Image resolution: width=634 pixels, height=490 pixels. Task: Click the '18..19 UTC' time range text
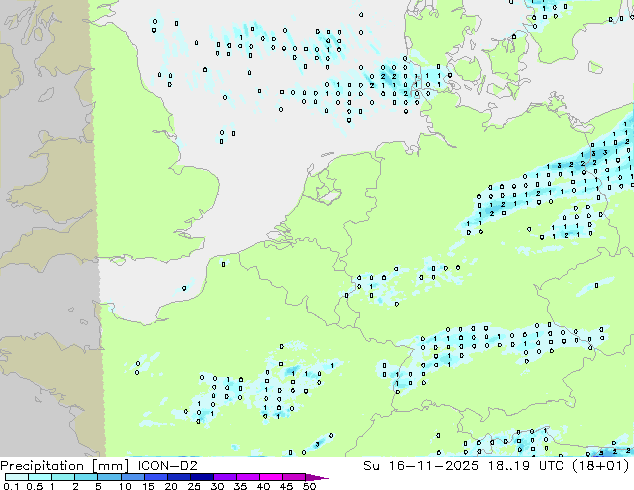coord(526,465)
